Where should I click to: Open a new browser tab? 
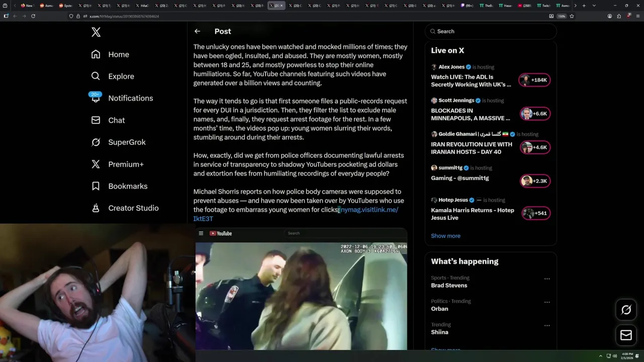pos(584,6)
